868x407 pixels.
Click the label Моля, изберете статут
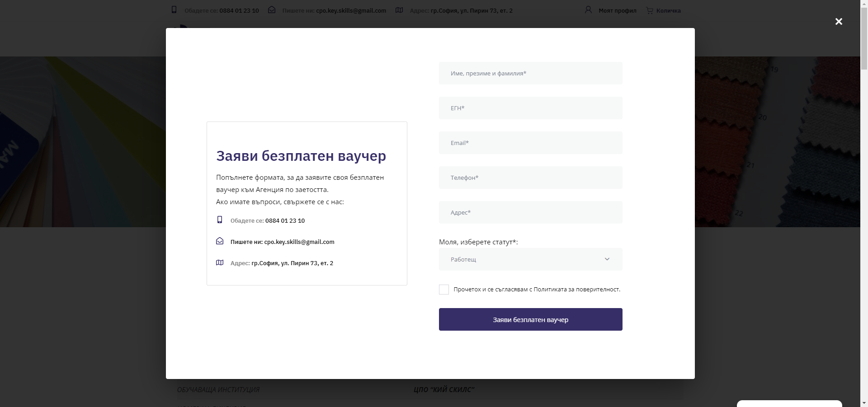coord(478,242)
